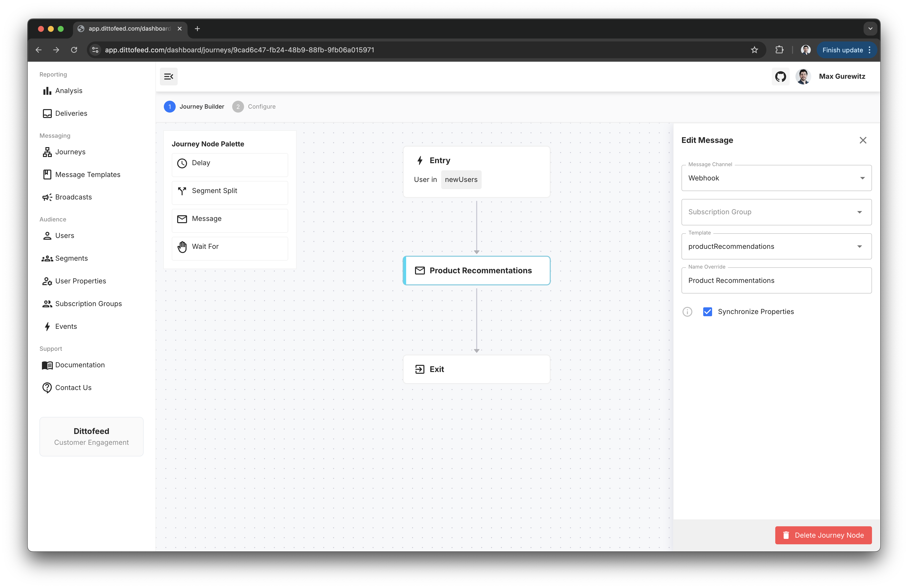Click the Broadcasts megaphone icon in the sidebar
Image resolution: width=908 pixels, height=588 pixels.
coord(47,197)
